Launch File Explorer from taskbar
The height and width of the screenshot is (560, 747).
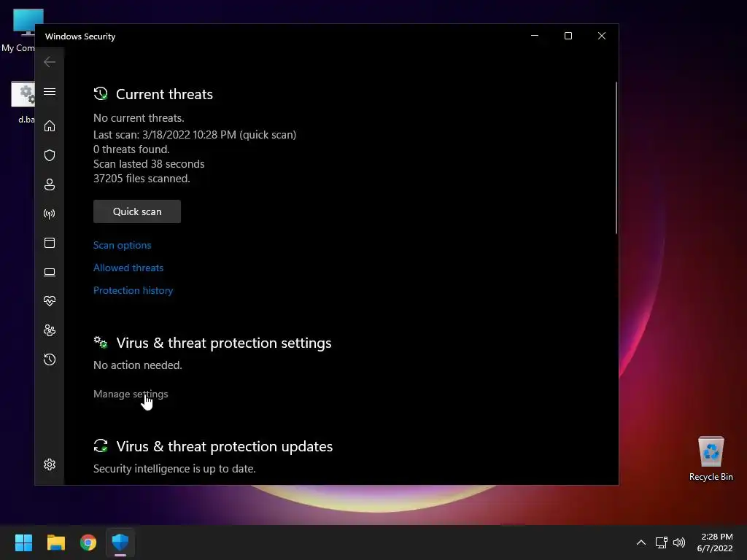55,542
